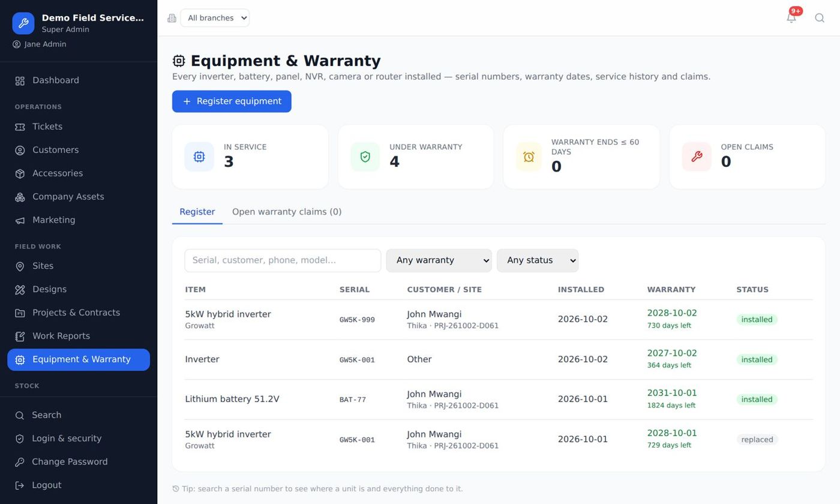Expand the Any status filter
Viewport: 840px width, 504px height.
point(538,260)
